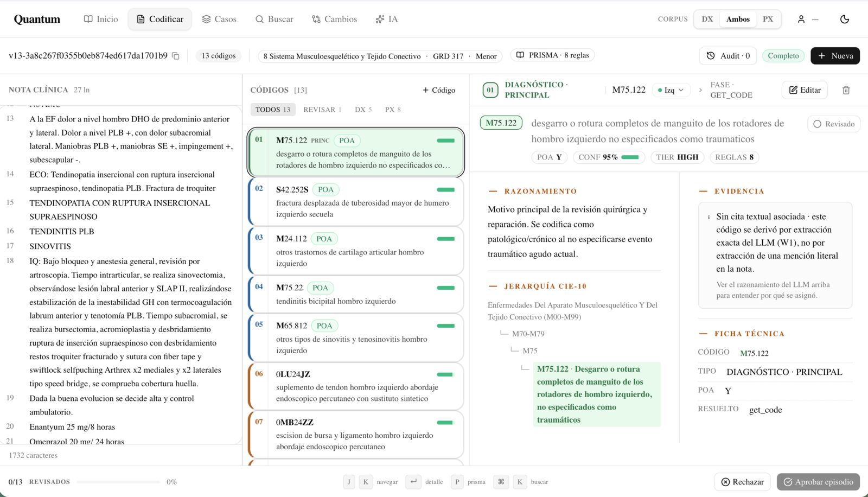Open the Izq laterality dropdown
This screenshot has height=497, width=868.
[671, 90]
